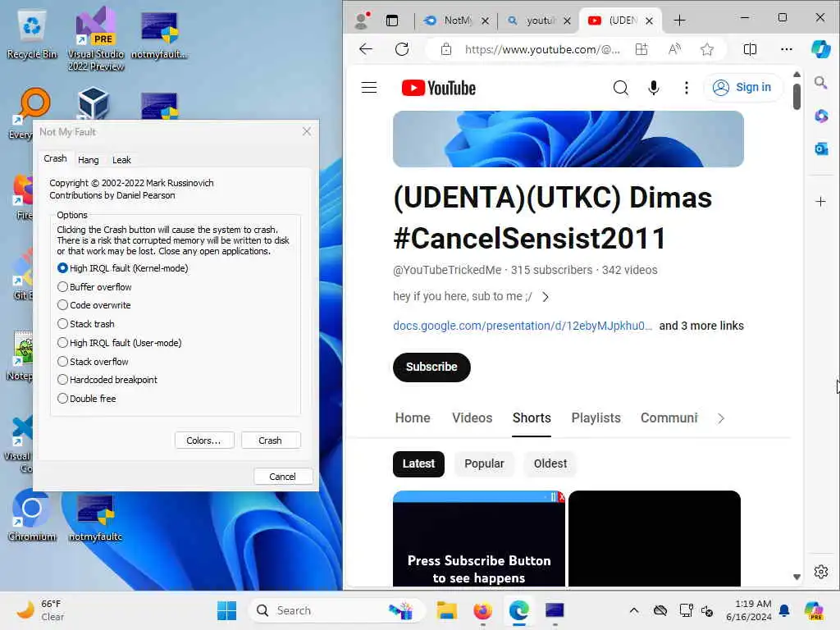Cancel the Not My Fault dialog
The width and height of the screenshot is (840, 630).
coord(283,477)
